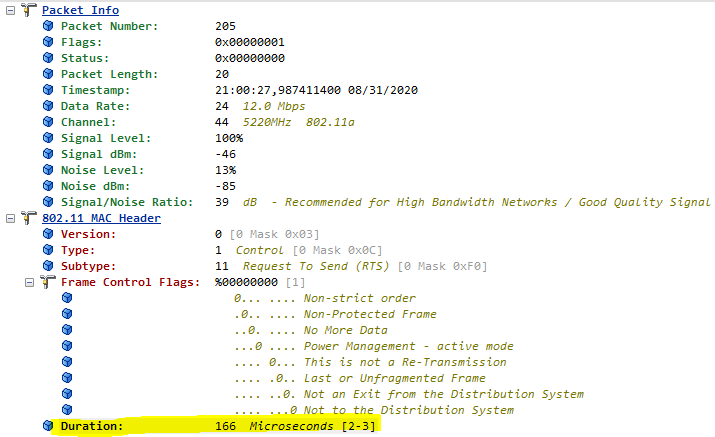Click the cube icon next to Timestamp

pos(48,90)
